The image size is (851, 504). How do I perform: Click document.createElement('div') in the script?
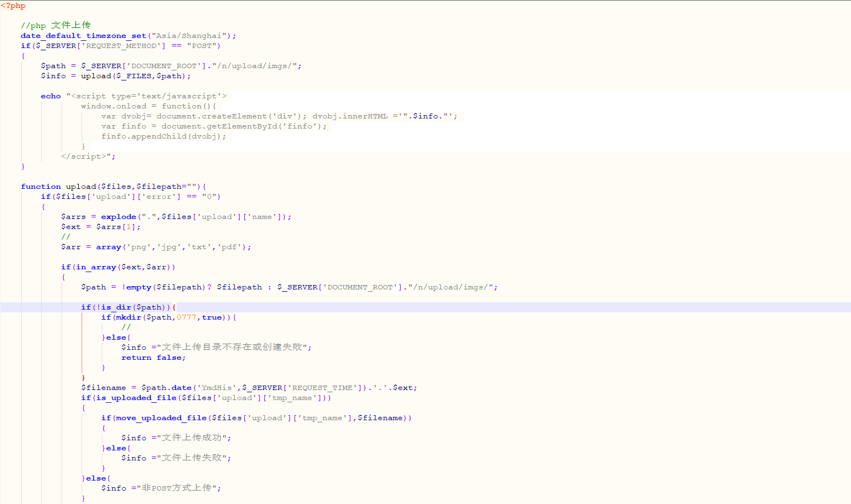click(x=231, y=116)
